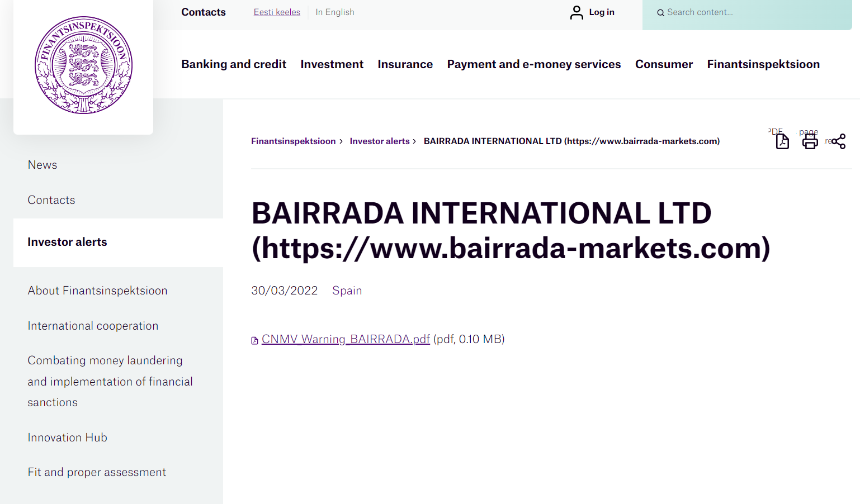
Task: Click the Investor alerts breadcrumb link
Action: [380, 141]
